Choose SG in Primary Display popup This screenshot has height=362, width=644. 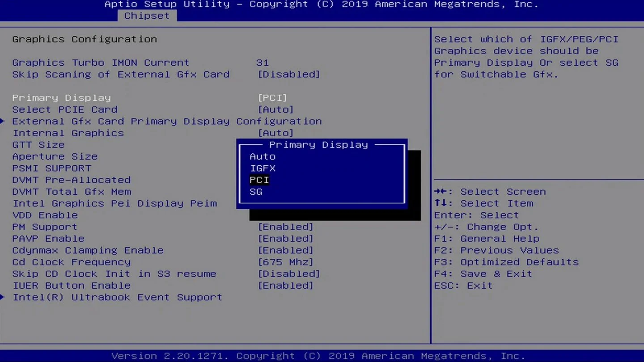[x=256, y=191]
